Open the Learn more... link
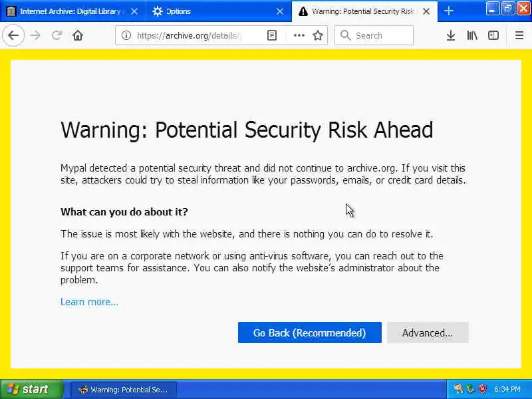532x399 pixels. tap(89, 302)
